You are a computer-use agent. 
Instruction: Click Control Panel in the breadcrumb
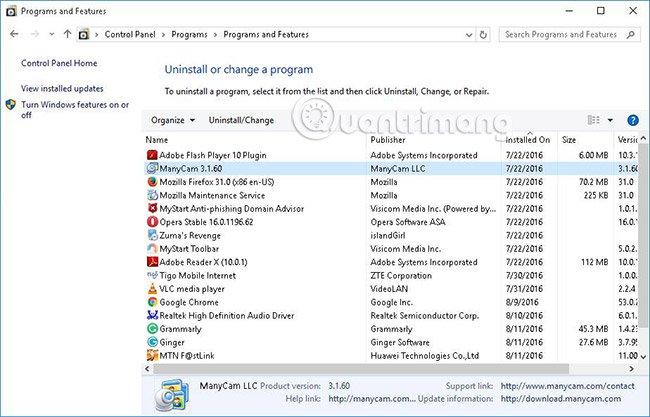point(130,34)
